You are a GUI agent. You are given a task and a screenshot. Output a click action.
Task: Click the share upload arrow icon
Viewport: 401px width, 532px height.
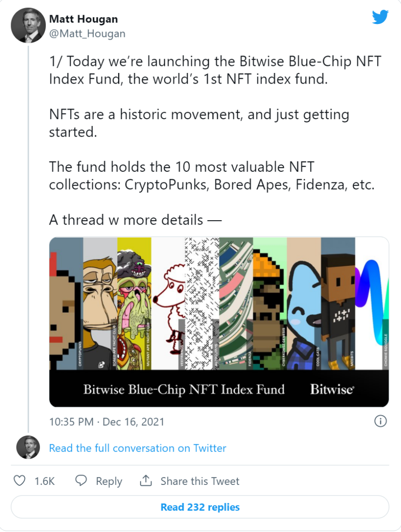pyautogui.click(x=146, y=480)
